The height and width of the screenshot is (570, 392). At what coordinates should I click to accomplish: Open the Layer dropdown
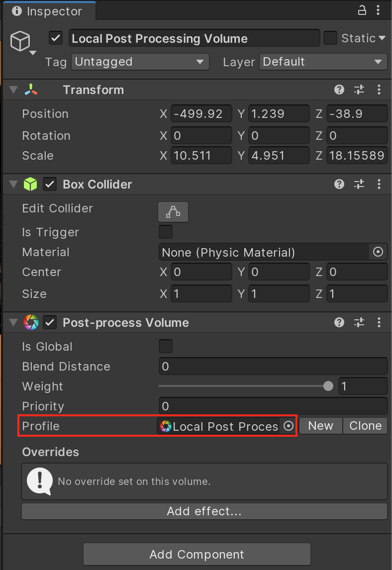[323, 62]
